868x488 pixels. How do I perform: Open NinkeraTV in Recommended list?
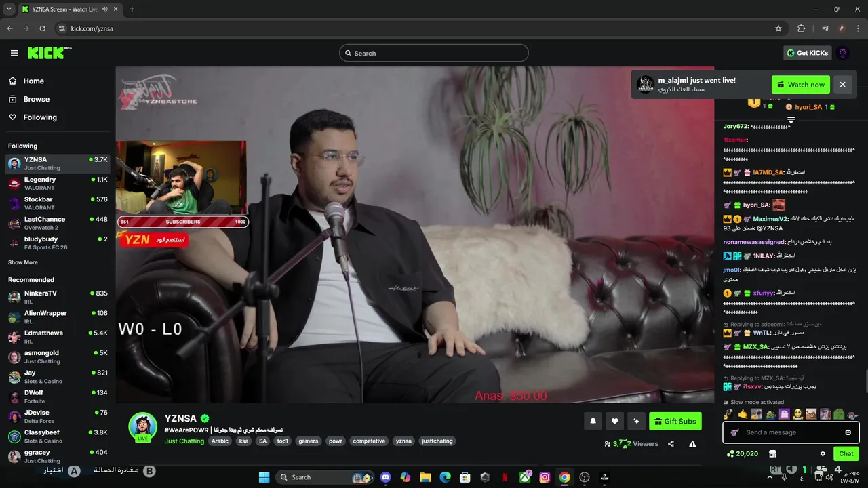coord(58,298)
